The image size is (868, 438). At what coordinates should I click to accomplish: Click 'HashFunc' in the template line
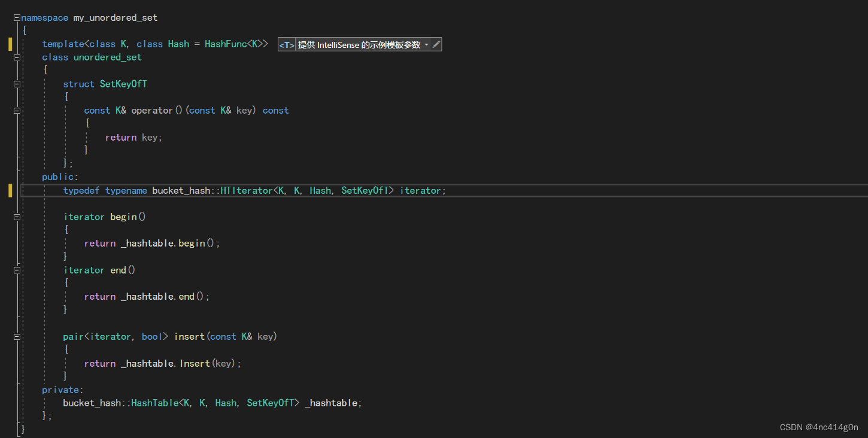226,44
